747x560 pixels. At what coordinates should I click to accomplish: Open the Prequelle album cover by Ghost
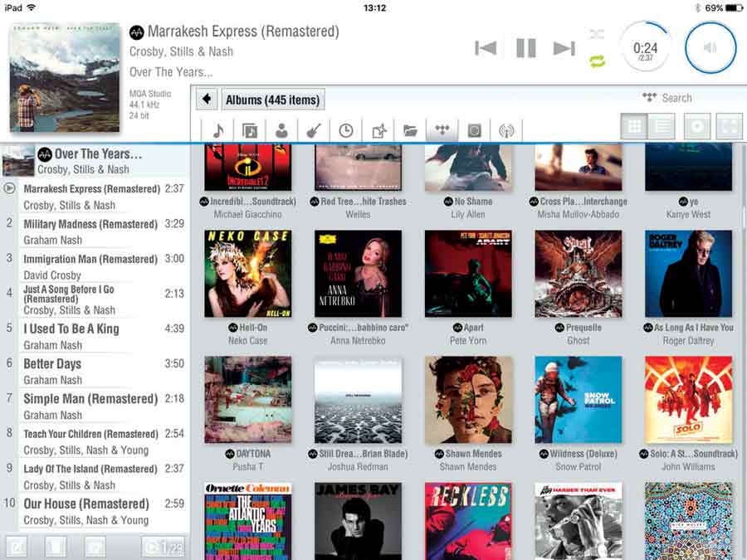click(579, 273)
